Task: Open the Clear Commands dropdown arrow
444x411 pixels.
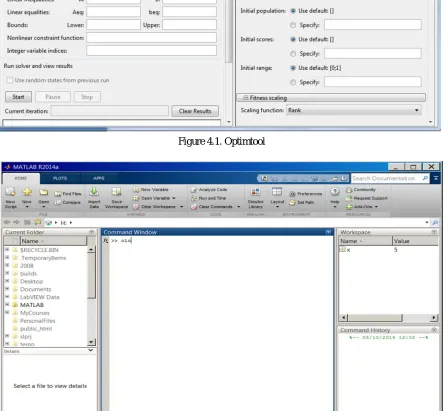Action: click(x=239, y=207)
